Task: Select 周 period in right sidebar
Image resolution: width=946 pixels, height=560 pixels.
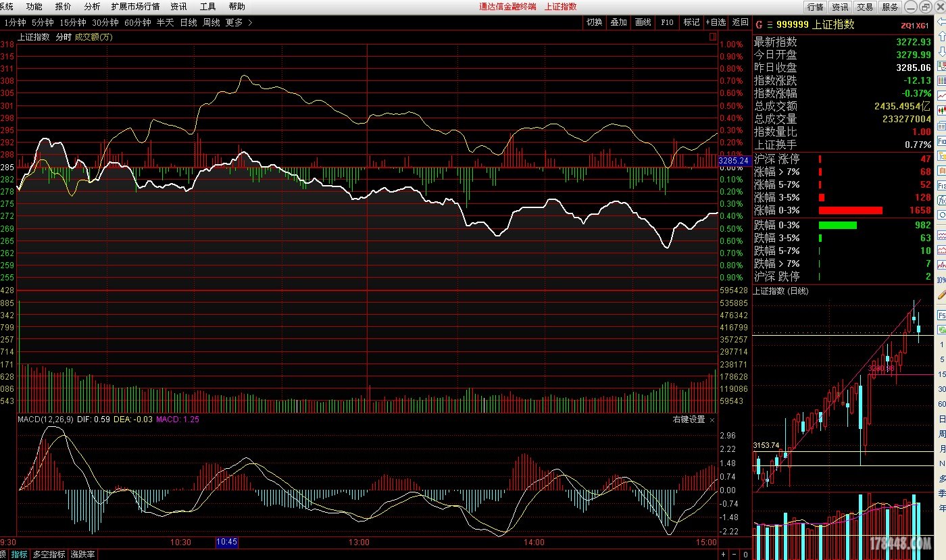Action: 942,434
